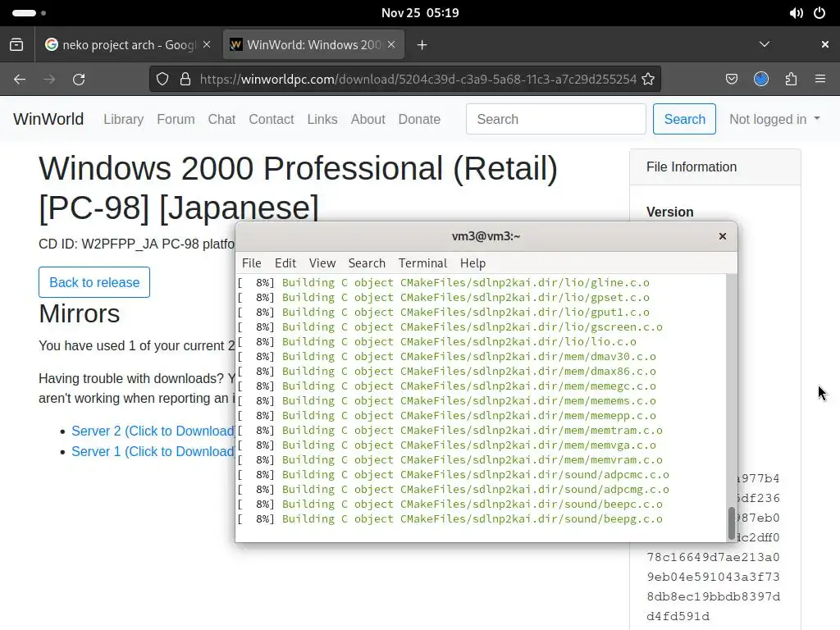
Task: Open the Chat nav link
Action: tap(221, 119)
